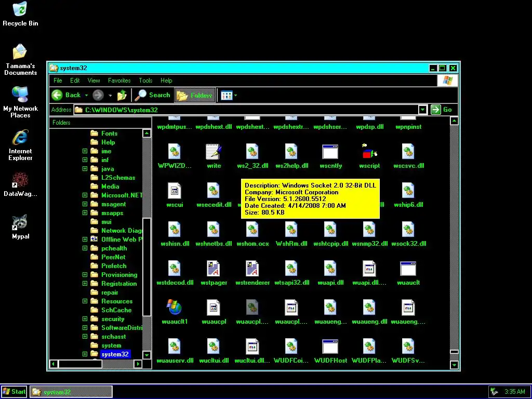Click the Search button
532x399 pixels.
(x=152, y=96)
